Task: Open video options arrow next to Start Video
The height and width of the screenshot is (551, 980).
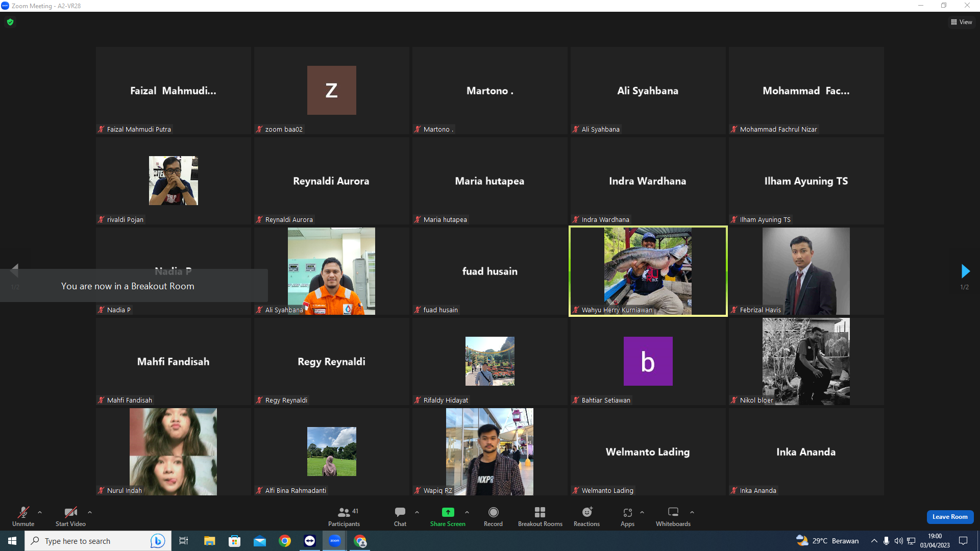Action: coord(90,512)
